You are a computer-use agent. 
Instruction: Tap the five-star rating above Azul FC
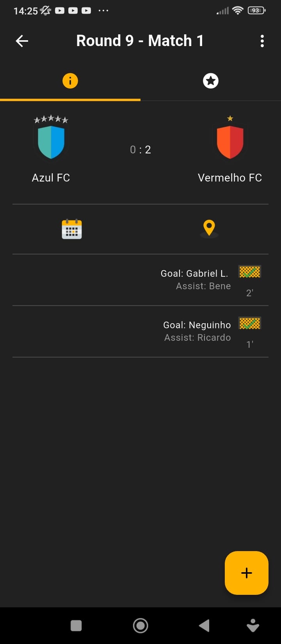51,119
